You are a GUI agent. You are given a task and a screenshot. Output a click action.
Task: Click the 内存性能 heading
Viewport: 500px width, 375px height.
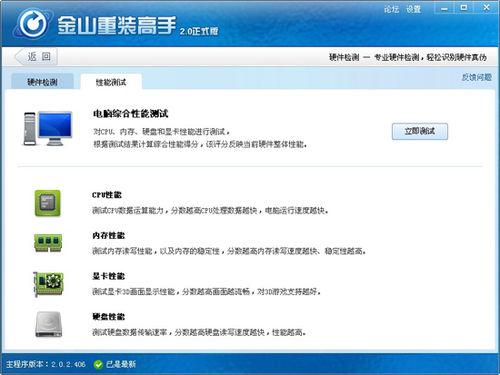pos(109,236)
